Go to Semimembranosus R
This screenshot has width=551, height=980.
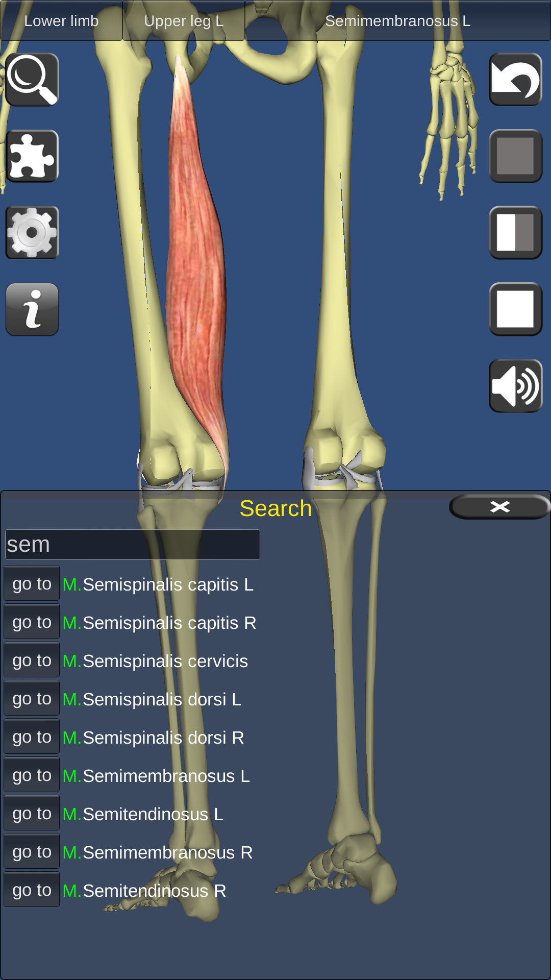pos(32,851)
